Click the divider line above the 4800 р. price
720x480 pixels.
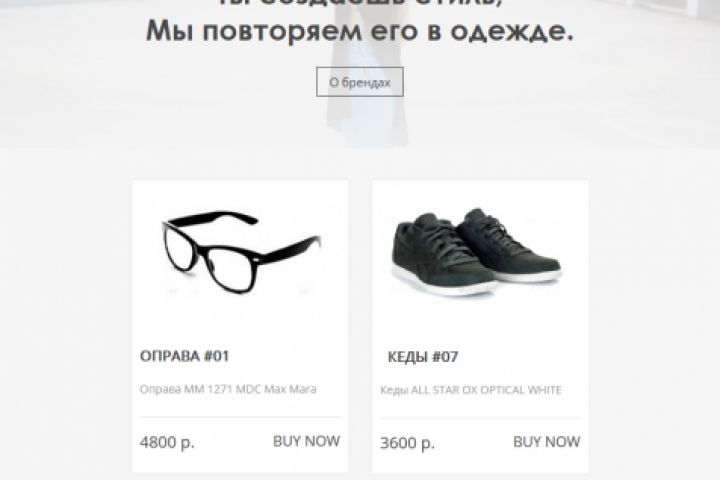(x=240, y=417)
